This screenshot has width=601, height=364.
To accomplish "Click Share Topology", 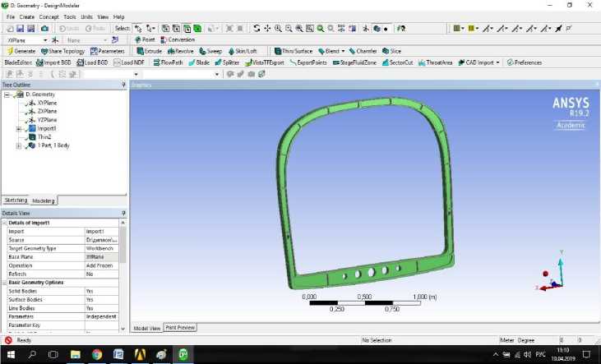I will (x=62, y=51).
